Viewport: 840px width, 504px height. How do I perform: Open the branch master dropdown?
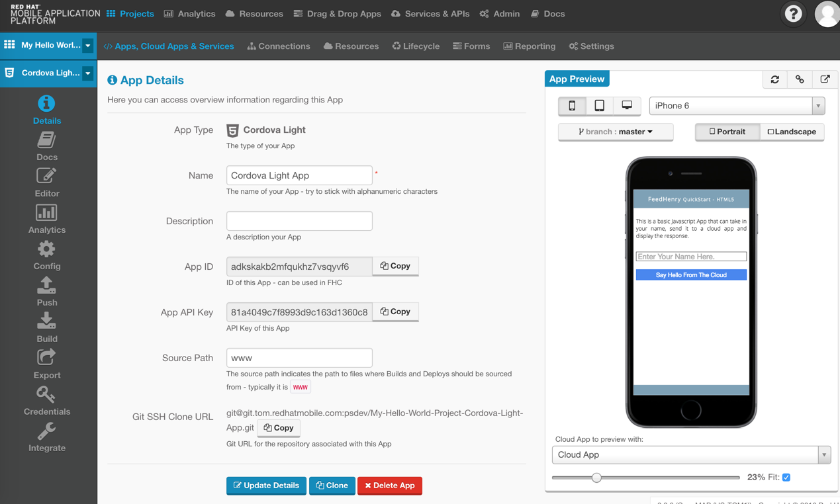[616, 132]
